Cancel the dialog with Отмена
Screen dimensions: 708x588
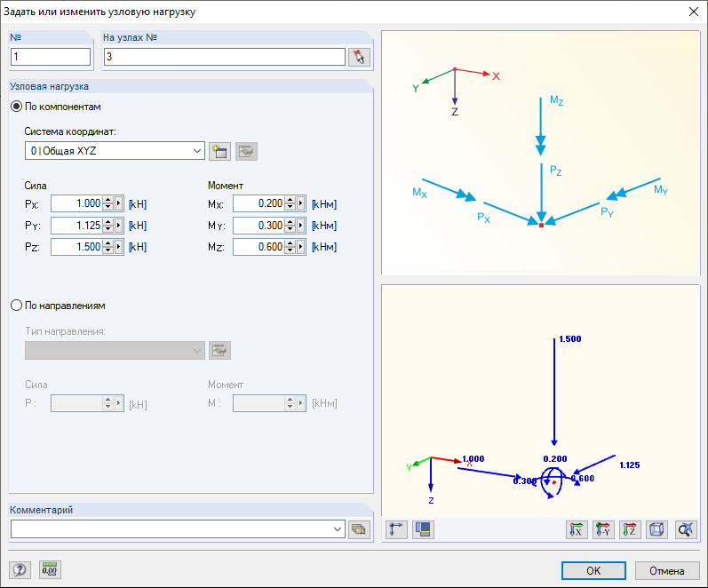coord(667,571)
